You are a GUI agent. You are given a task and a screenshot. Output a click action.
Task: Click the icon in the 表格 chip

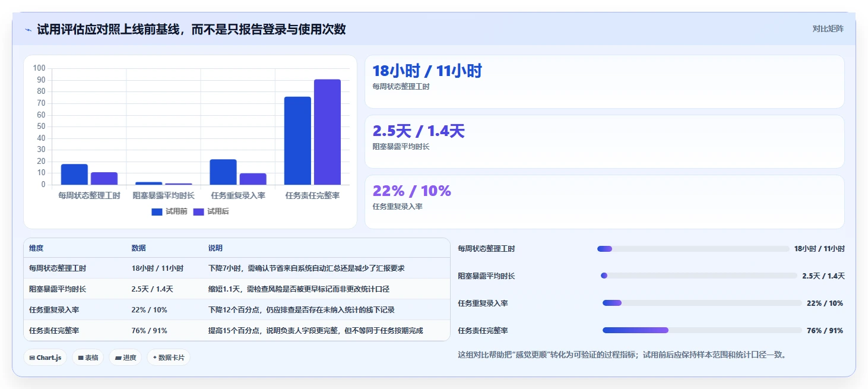point(81,358)
